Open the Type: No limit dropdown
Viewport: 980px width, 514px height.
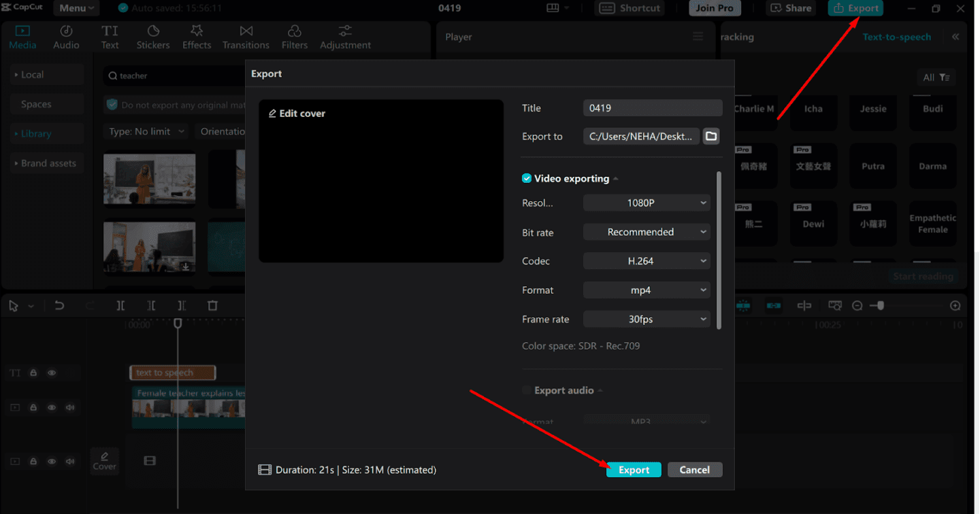pos(146,131)
